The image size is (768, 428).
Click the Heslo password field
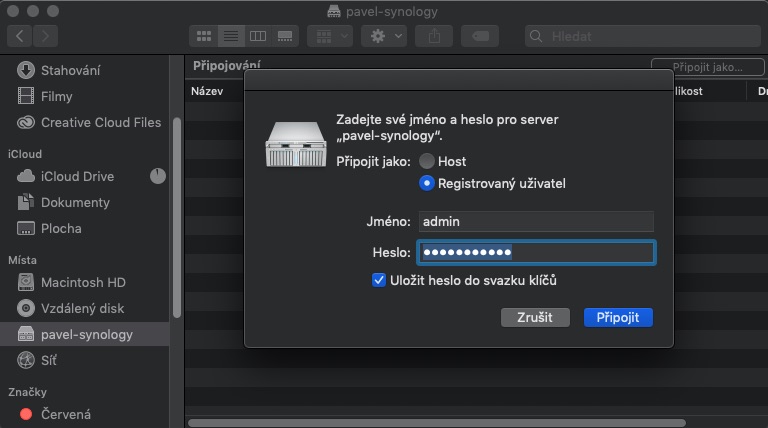(536, 252)
